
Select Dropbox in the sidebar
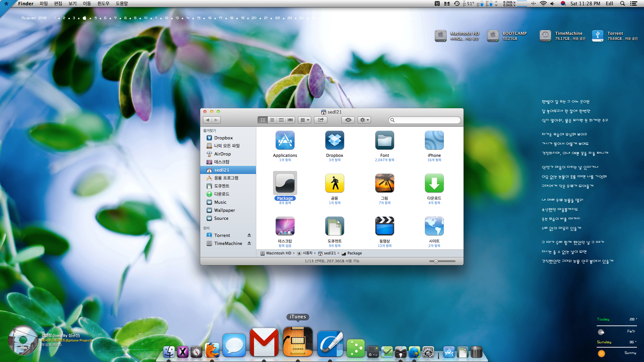point(228,138)
